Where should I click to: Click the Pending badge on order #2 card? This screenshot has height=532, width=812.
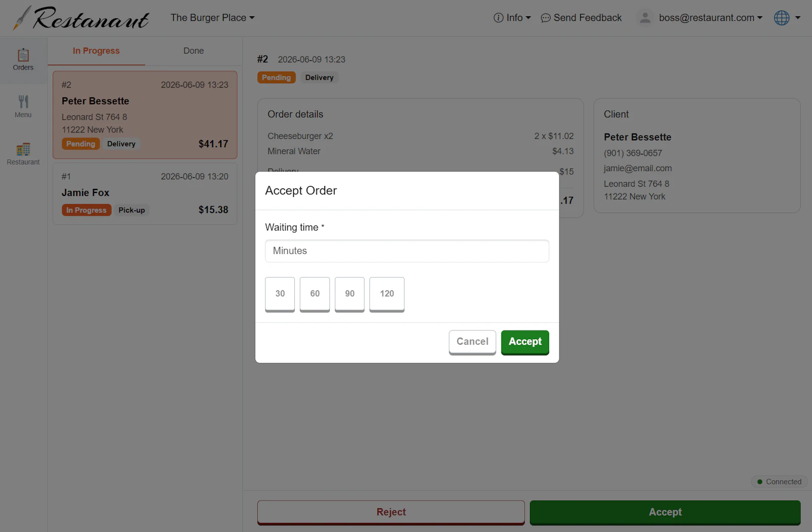coord(81,144)
